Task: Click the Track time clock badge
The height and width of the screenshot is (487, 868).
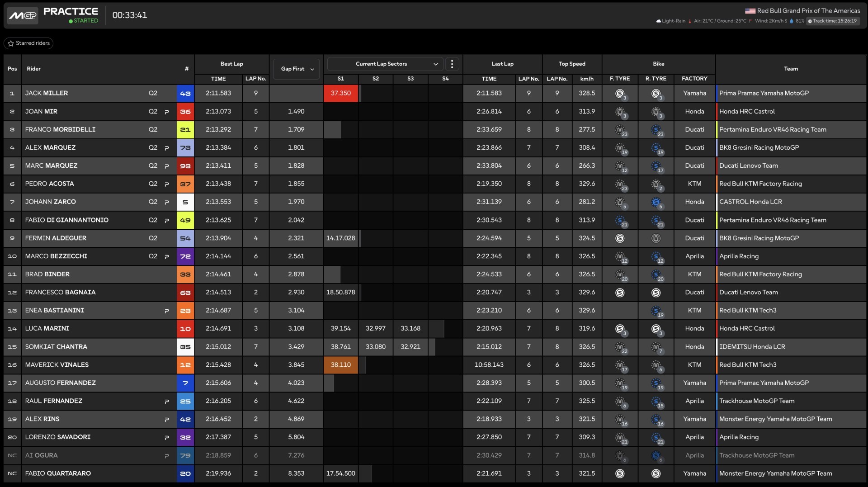Action: click(832, 21)
